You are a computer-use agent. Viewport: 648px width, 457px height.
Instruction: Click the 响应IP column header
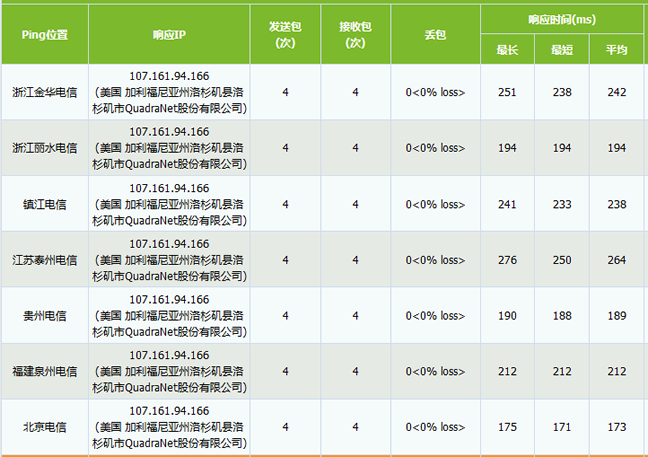(x=169, y=34)
